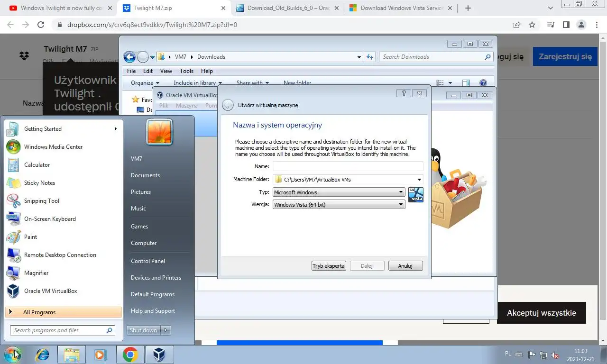The width and height of the screenshot is (607, 364).
Task: Open the Wersja dropdown showing Windows Vista (64-bit)
Action: point(339,205)
